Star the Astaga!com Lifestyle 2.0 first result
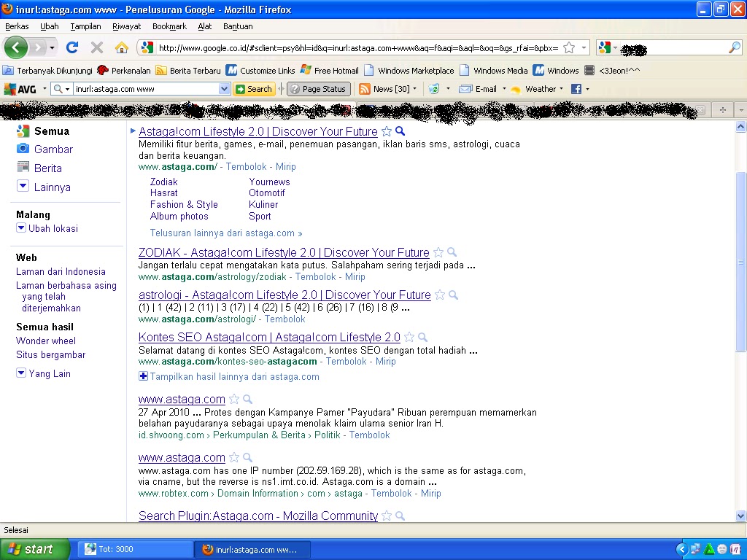Screen dimensions: 747x560 [x=387, y=131]
